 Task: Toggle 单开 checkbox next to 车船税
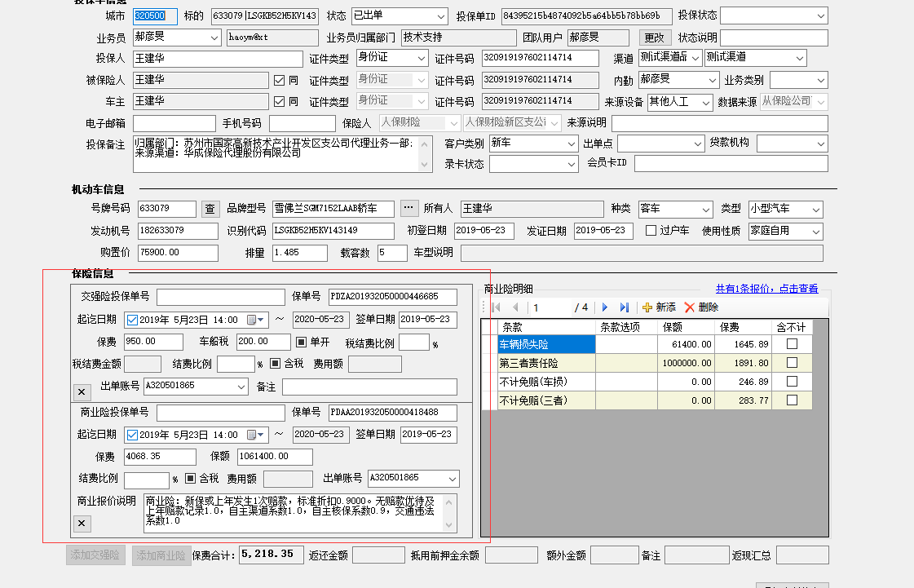click(x=301, y=342)
